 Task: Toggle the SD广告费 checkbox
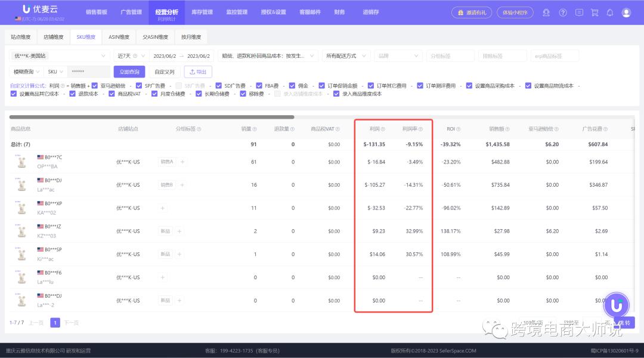pyautogui.click(x=218, y=86)
